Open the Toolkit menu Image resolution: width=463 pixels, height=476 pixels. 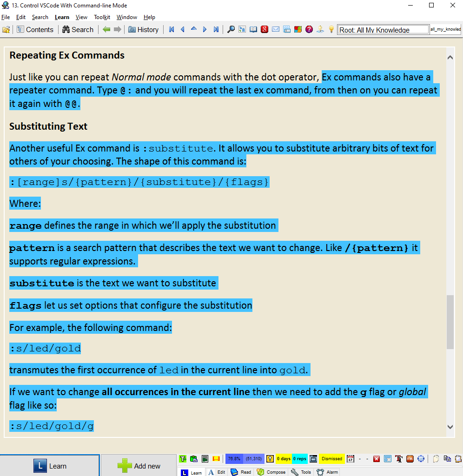tap(101, 17)
